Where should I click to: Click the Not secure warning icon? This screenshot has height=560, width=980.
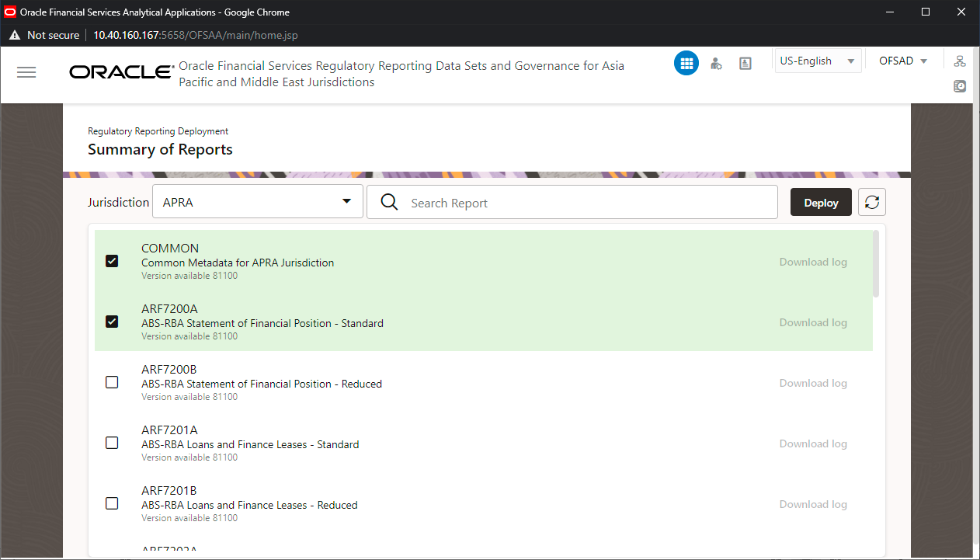(14, 35)
